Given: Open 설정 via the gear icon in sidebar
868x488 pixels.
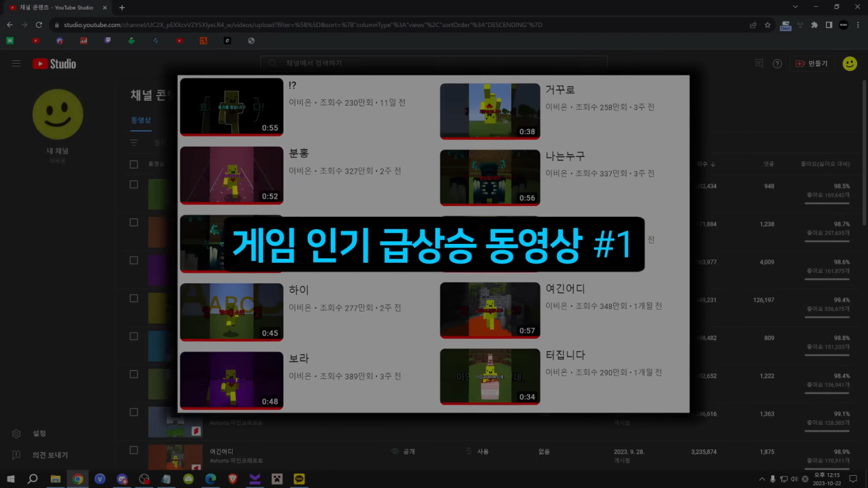Looking at the screenshot, I should pyautogui.click(x=16, y=433).
